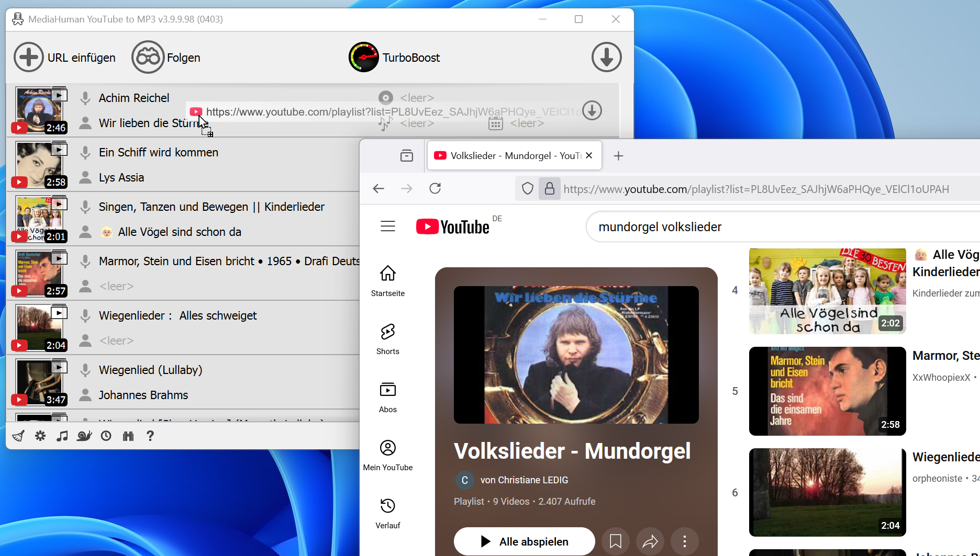
Task: Download the Achim Reichel track via row arrow
Action: coord(592,111)
